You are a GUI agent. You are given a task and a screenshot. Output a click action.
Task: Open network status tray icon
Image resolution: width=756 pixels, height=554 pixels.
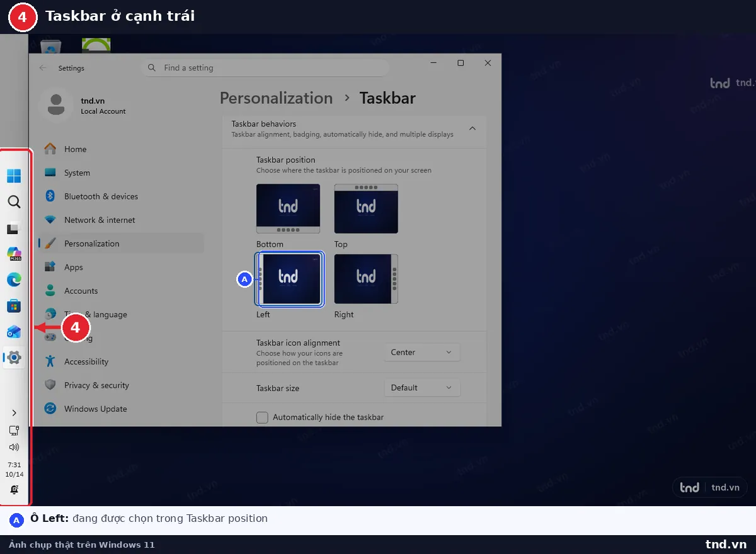14,431
